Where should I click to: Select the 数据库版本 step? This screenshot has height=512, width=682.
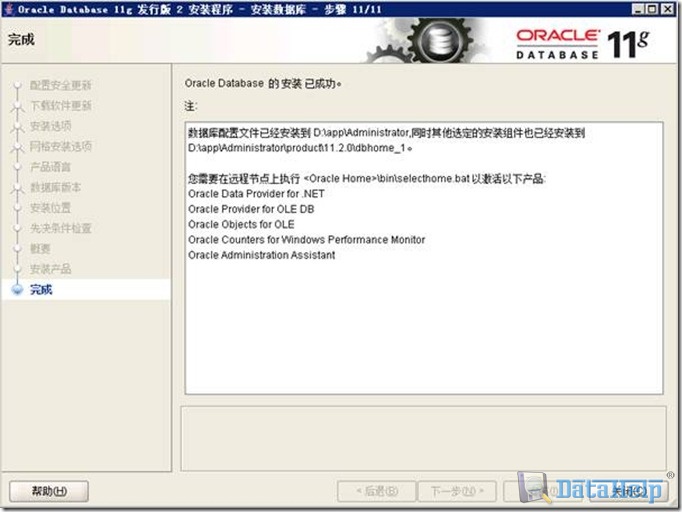tap(55, 187)
